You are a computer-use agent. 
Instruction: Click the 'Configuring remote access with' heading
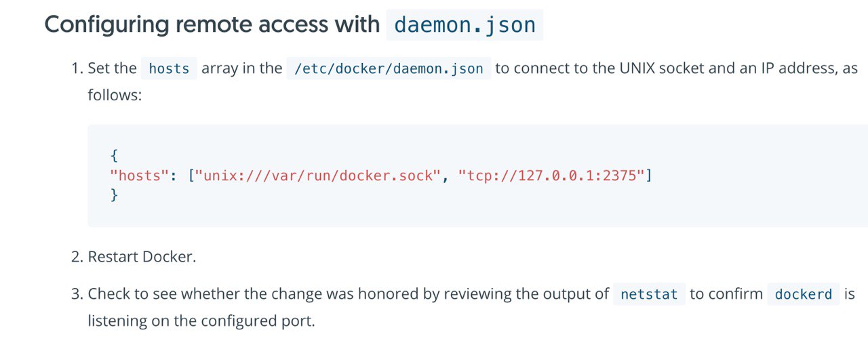[x=212, y=24]
